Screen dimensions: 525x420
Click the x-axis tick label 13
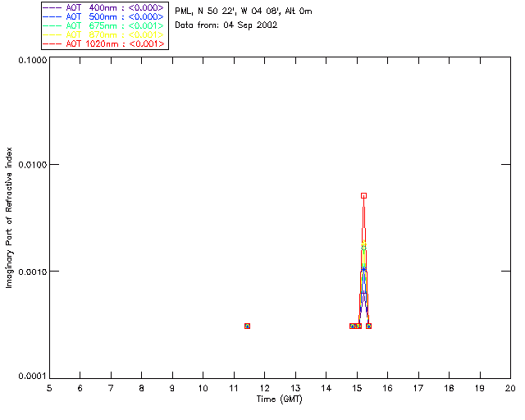click(x=295, y=388)
